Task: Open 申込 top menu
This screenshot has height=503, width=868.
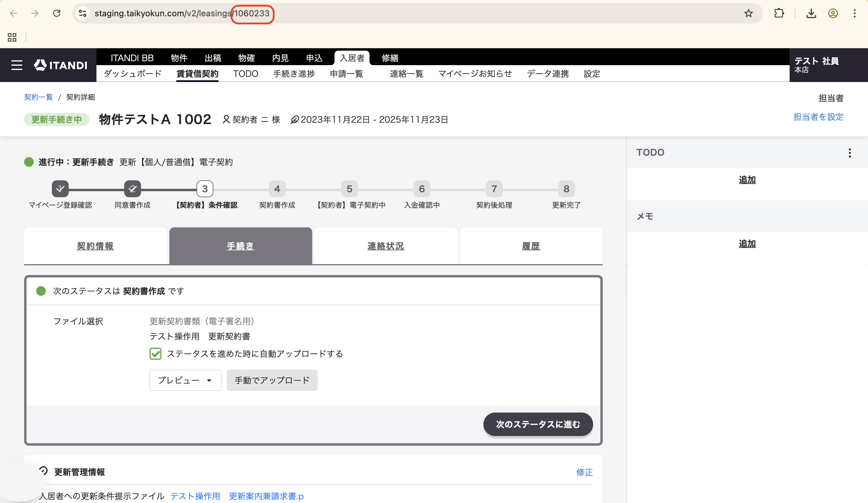Action: click(x=314, y=58)
